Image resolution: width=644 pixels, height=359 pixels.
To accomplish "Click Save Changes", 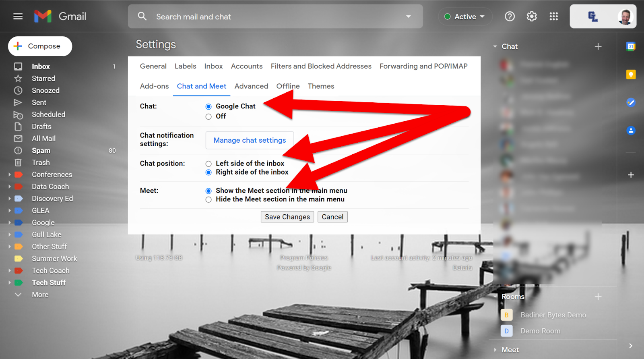I will click(287, 217).
